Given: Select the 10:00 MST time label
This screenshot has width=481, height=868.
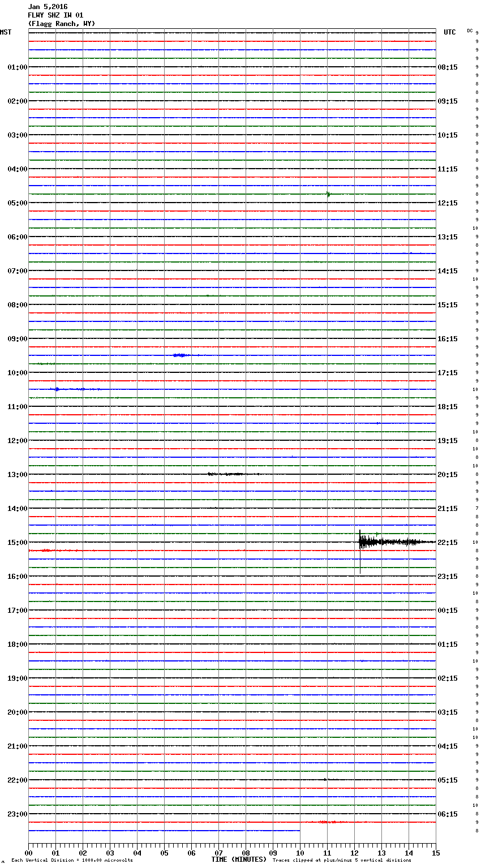Looking at the screenshot, I should [x=18, y=373].
